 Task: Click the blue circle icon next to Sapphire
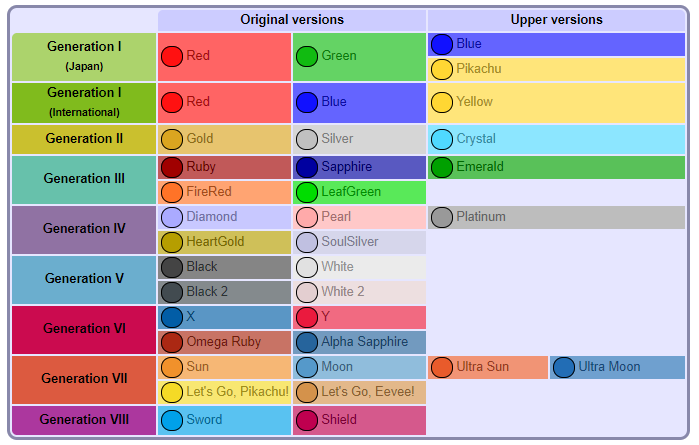click(307, 167)
